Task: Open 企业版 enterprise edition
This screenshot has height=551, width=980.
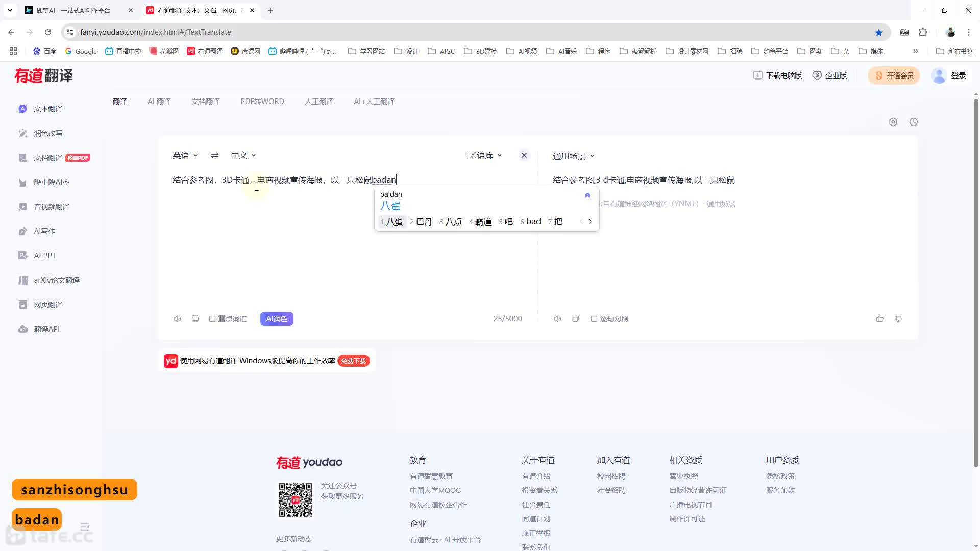Action: pos(830,76)
